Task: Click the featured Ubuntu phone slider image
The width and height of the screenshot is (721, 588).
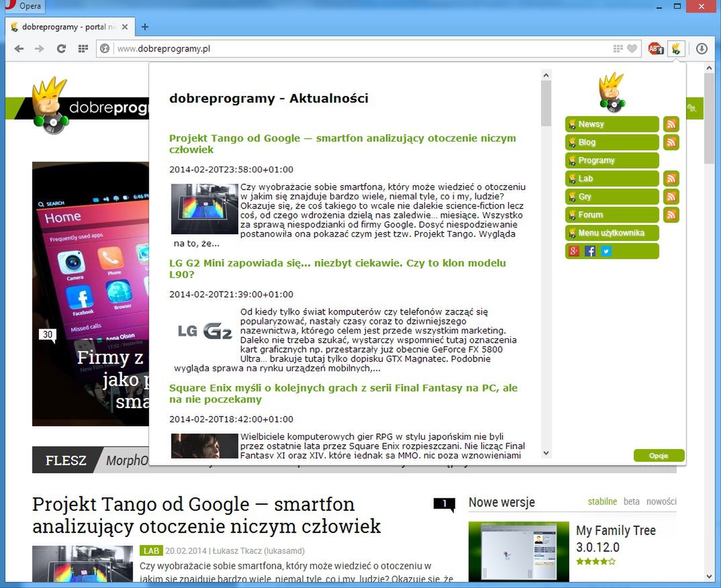Action: 91,294
